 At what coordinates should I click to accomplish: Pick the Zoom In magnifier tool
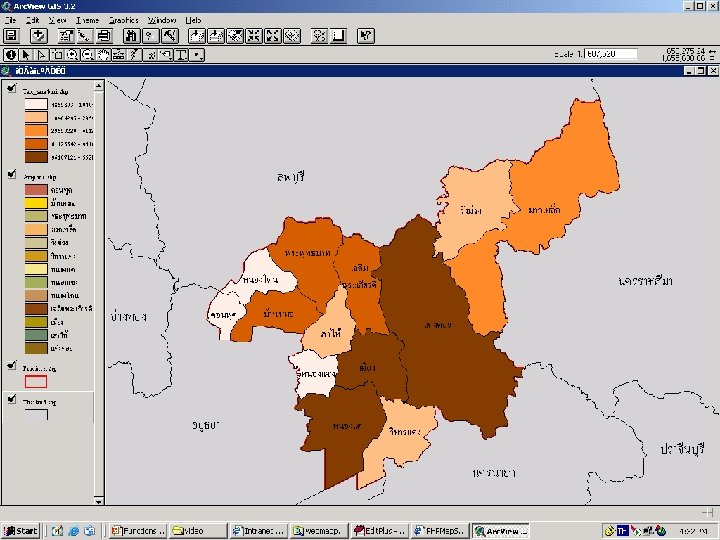click(73, 55)
